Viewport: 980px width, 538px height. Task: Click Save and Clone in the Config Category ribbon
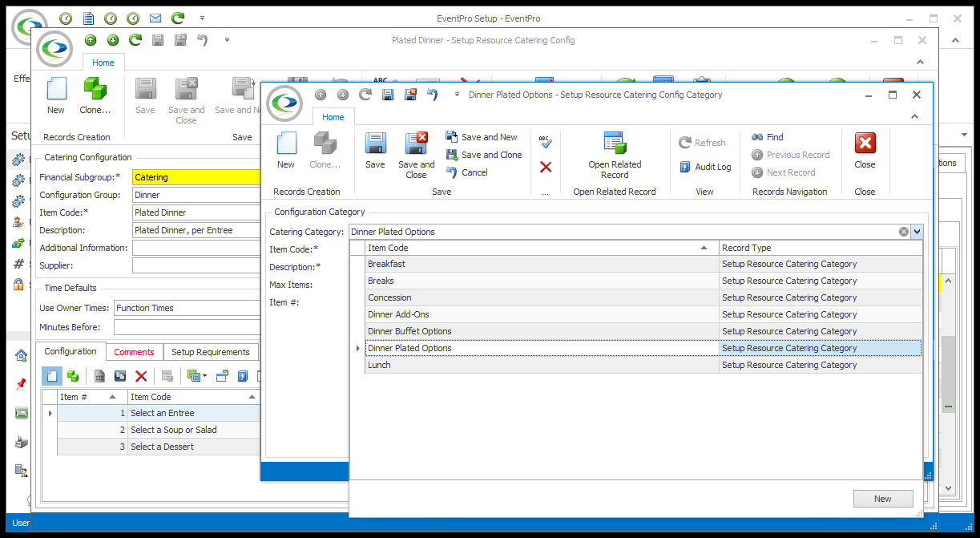[x=484, y=155]
